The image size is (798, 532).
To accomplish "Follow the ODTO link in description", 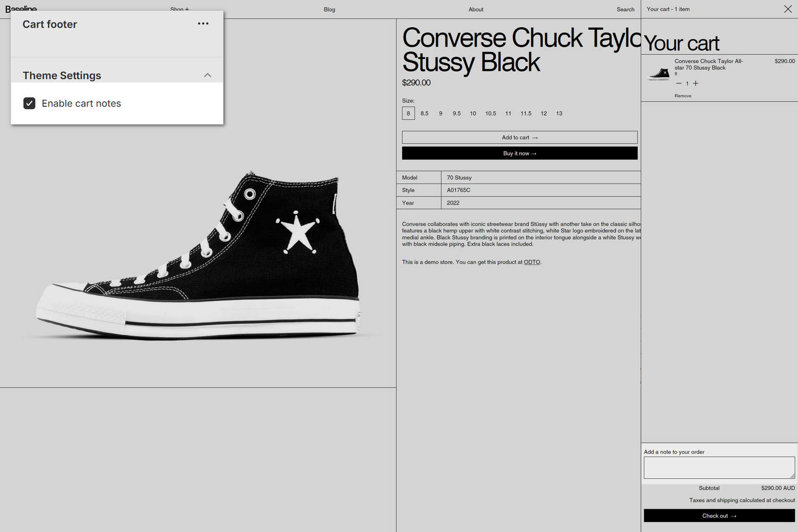I will coord(531,262).
